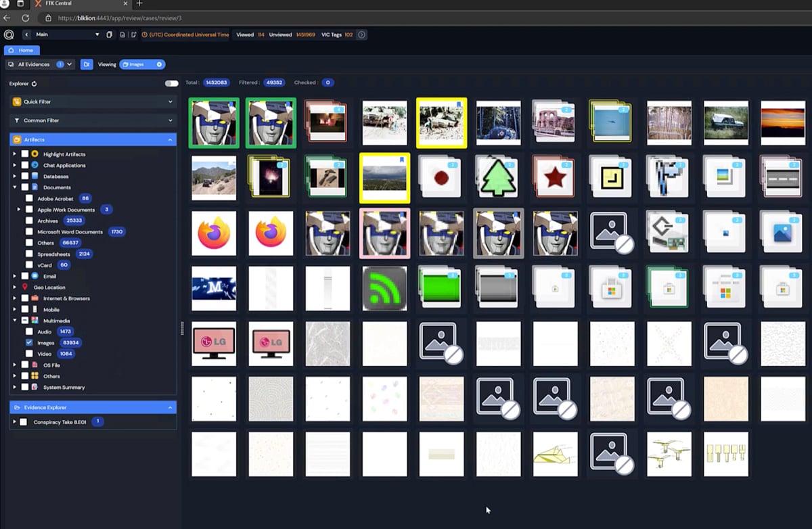This screenshot has width=812, height=529.
Task: Open the Main layout dropdown
Action: 97,34
